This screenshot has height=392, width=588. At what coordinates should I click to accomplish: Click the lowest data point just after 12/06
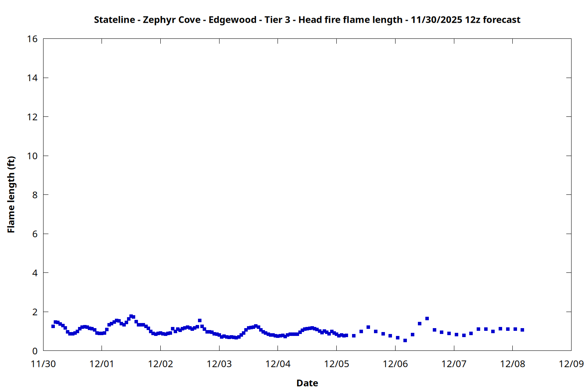tap(405, 340)
